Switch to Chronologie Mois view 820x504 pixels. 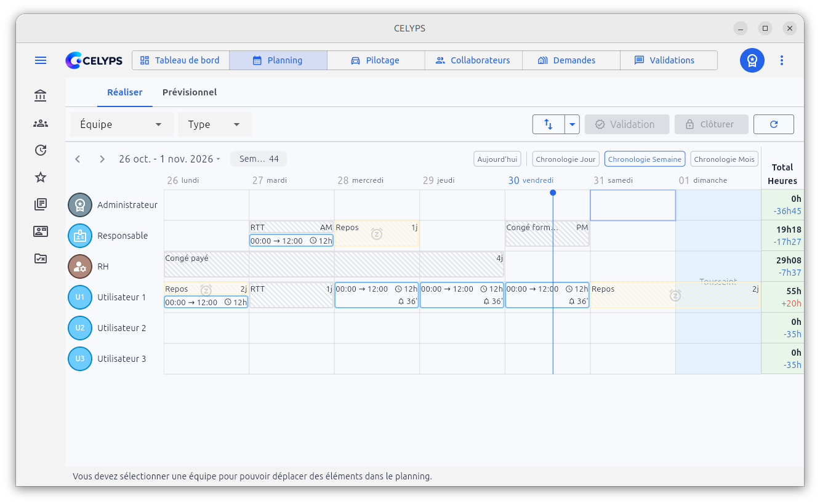(x=724, y=159)
